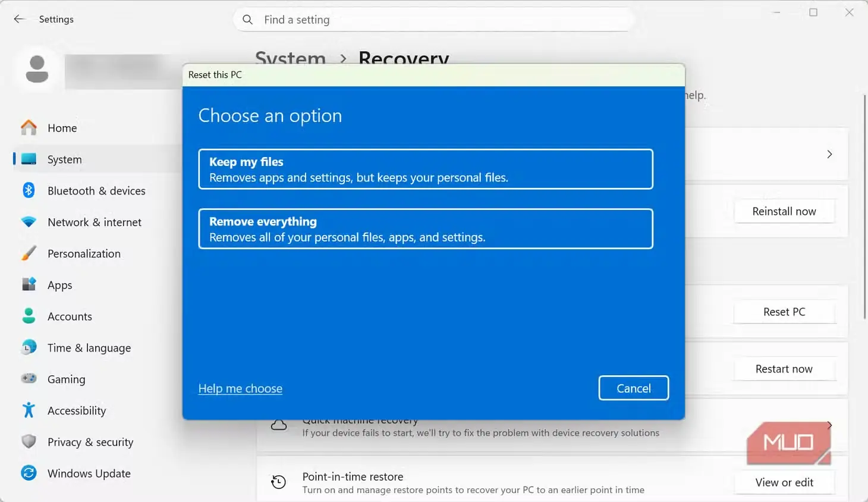This screenshot has height=502, width=868.
Task: Click the user profile avatar
Action: [x=37, y=69]
